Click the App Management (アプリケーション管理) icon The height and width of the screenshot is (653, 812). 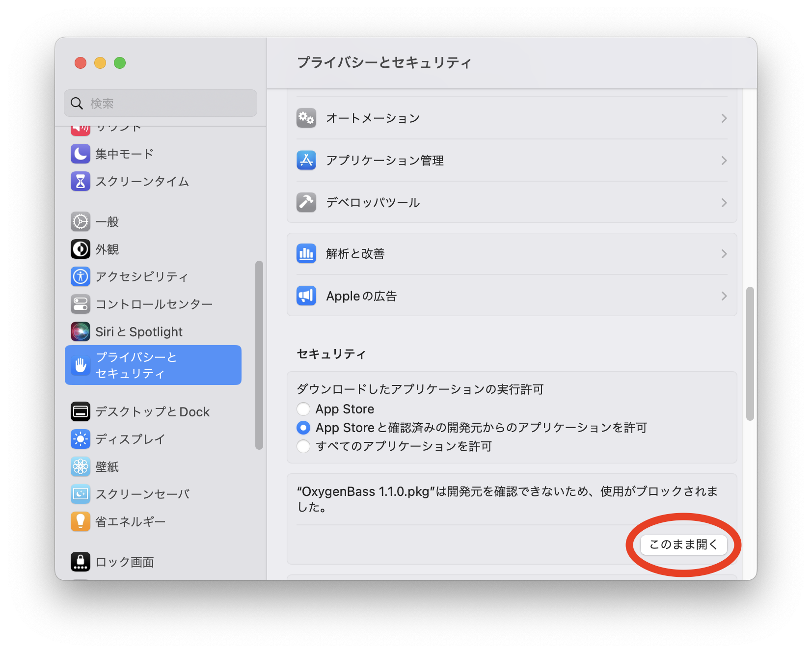306,161
